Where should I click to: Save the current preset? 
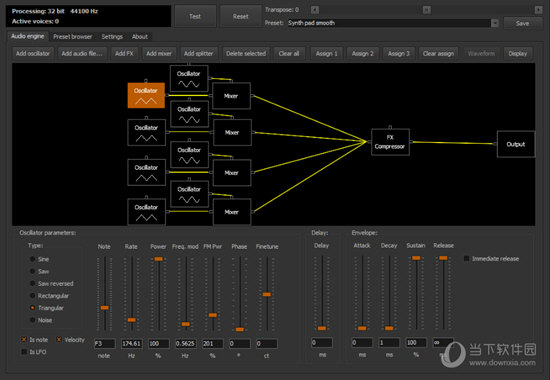pyautogui.click(x=522, y=24)
